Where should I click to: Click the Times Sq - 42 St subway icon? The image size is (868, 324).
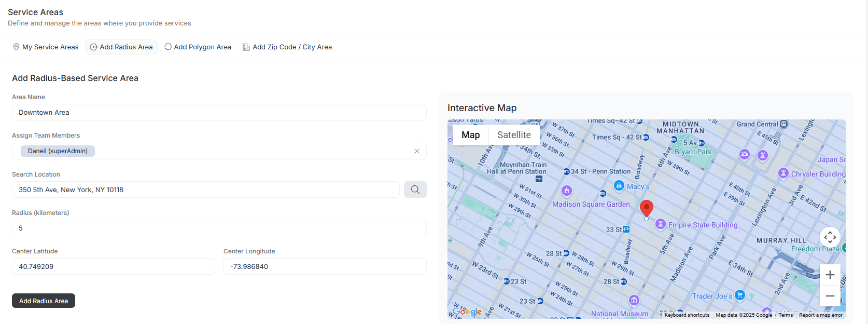(646, 138)
